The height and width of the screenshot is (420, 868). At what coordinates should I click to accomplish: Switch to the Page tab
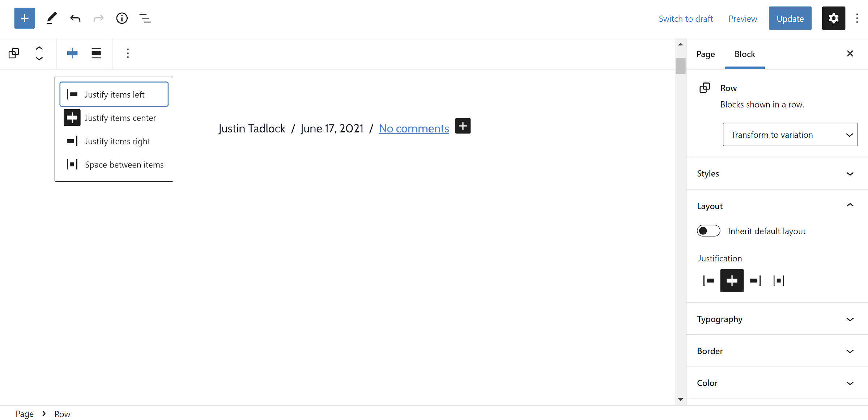[x=705, y=54]
